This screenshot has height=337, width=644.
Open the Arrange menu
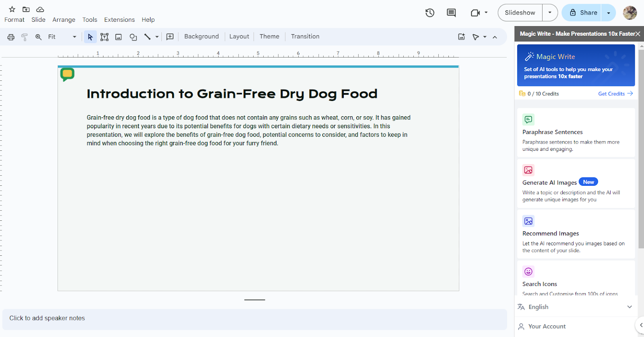tap(64, 20)
